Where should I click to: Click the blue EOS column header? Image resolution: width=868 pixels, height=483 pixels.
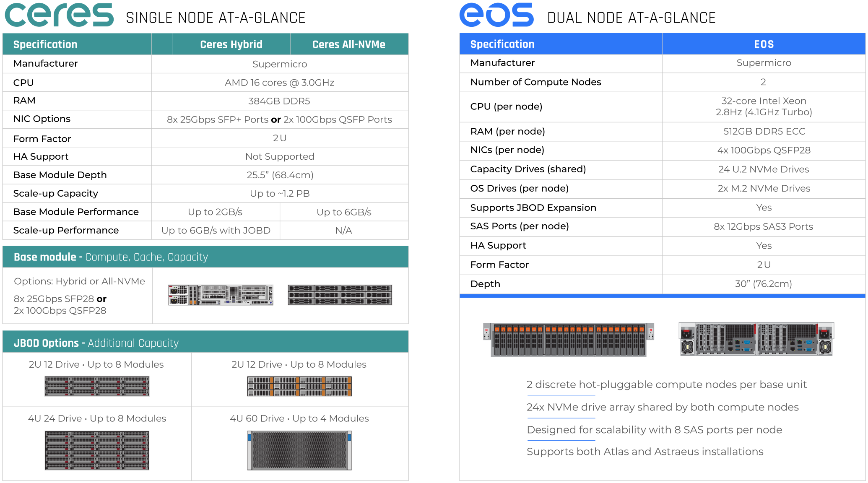764,44
